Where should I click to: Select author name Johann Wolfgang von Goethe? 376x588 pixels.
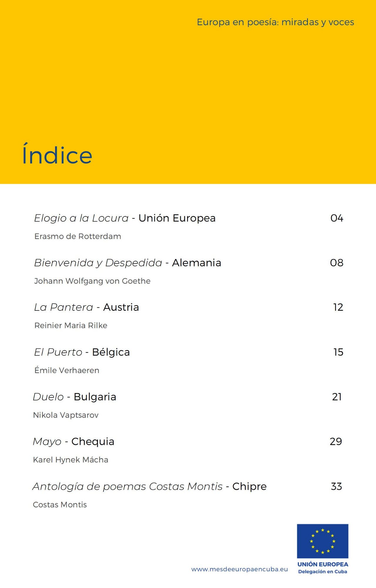[x=92, y=281]
